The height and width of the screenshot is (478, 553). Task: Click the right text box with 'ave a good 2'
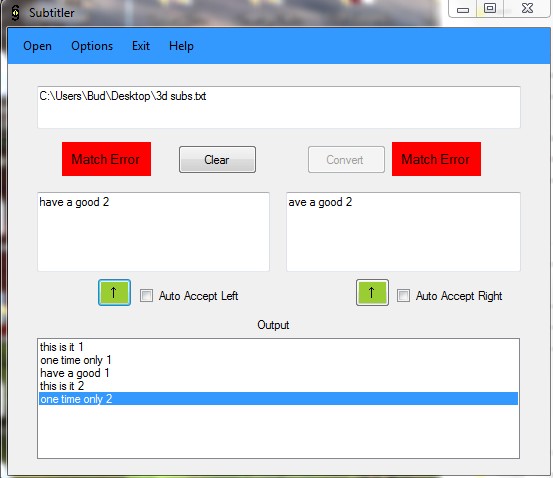(x=403, y=232)
